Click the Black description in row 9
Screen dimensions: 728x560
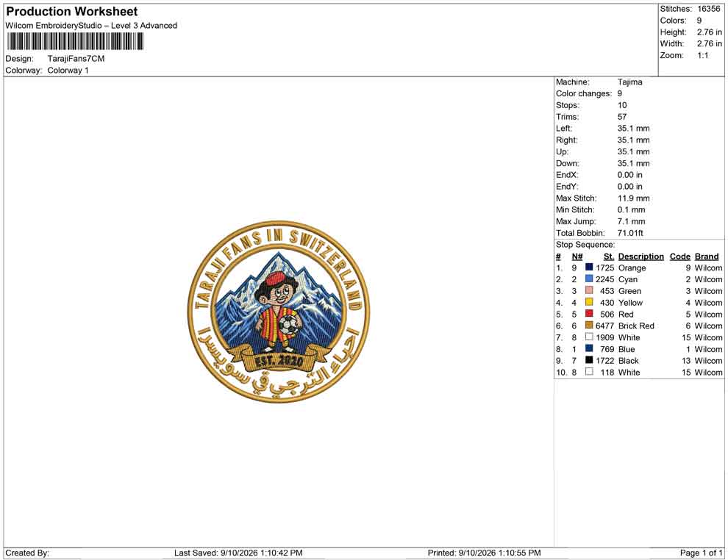628,361
